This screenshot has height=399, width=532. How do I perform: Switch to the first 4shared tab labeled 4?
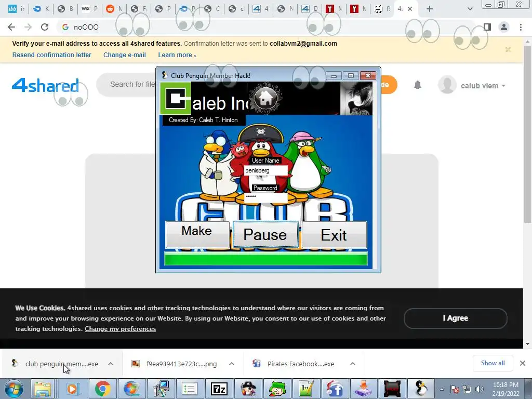[261, 9]
